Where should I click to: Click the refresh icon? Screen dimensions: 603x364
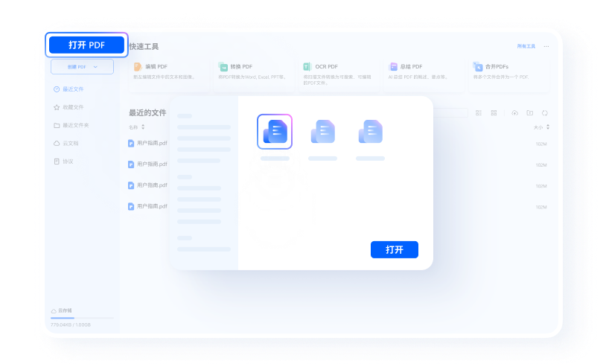pyautogui.click(x=545, y=113)
